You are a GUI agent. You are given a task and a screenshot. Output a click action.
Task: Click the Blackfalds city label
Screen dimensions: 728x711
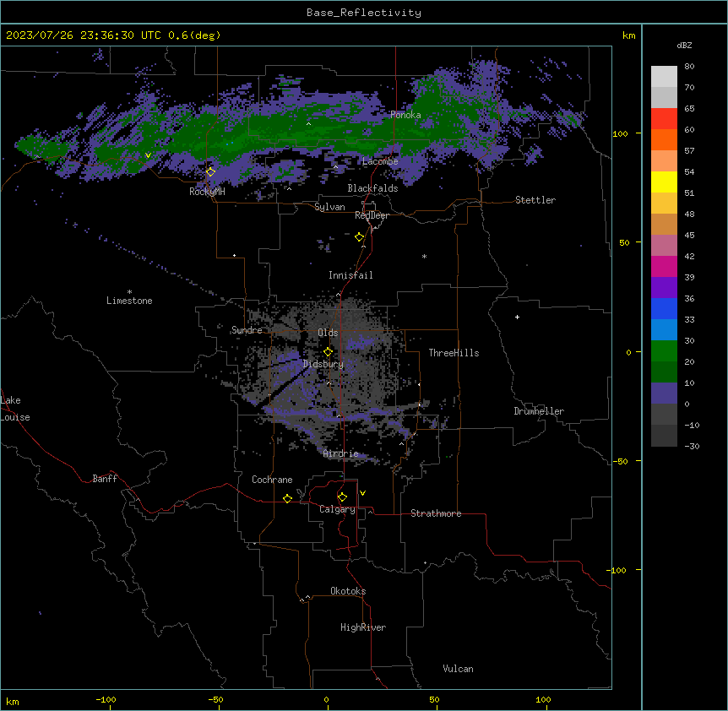[x=372, y=188]
